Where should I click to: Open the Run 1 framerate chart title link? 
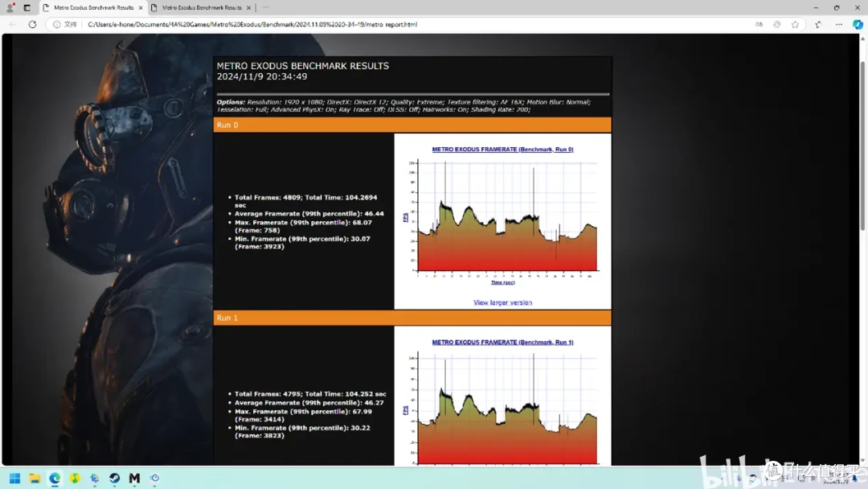coord(502,343)
